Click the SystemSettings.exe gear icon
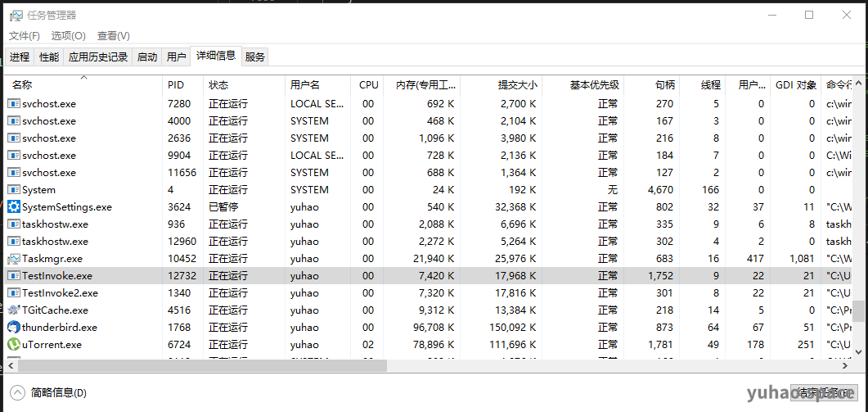The width and height of the screenshot is (868, 412). (x=14, y=207)
